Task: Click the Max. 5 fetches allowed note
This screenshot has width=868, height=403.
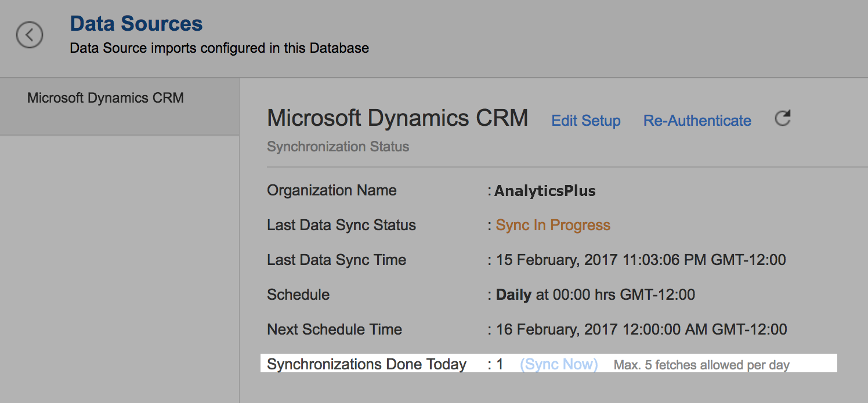Action: tap(701, 365)
